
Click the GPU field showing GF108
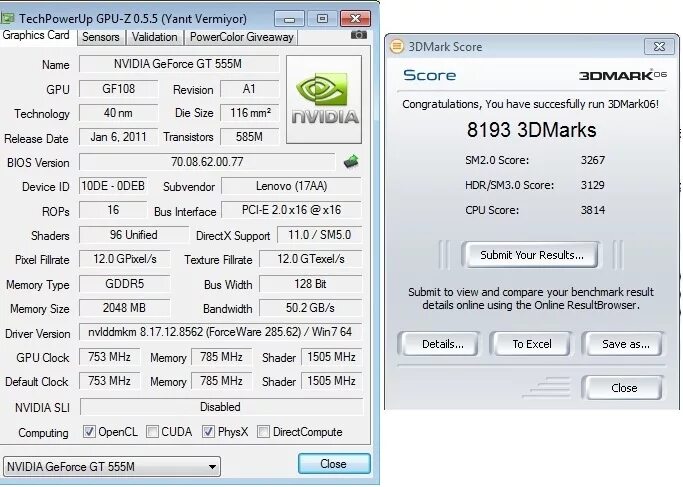pyautogui.click(x=118, y=89)
